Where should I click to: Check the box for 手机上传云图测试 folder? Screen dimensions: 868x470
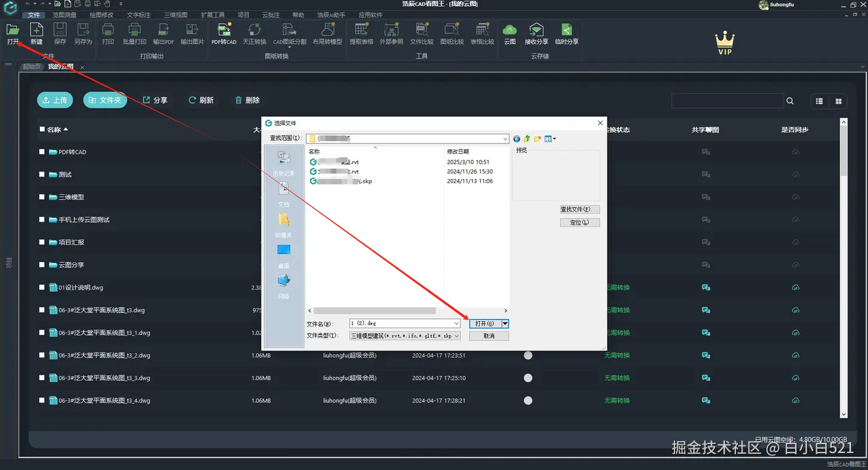(x=42, y=220)
